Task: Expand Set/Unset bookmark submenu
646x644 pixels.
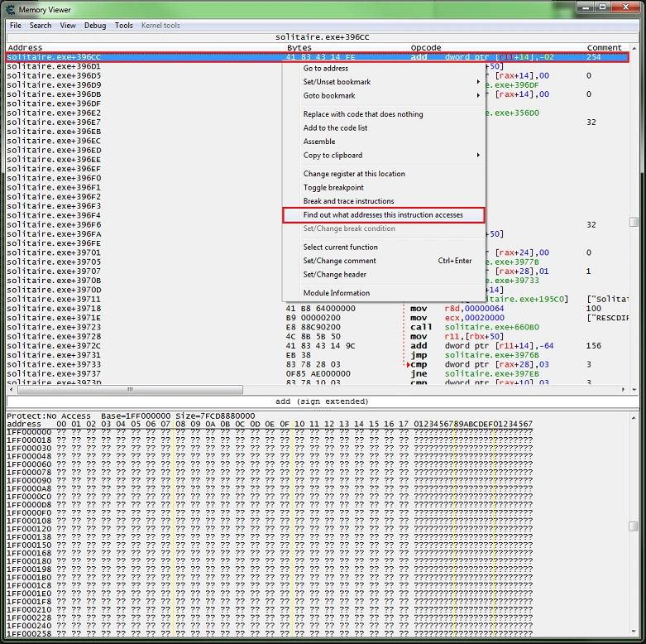Action: coord(383,82)
